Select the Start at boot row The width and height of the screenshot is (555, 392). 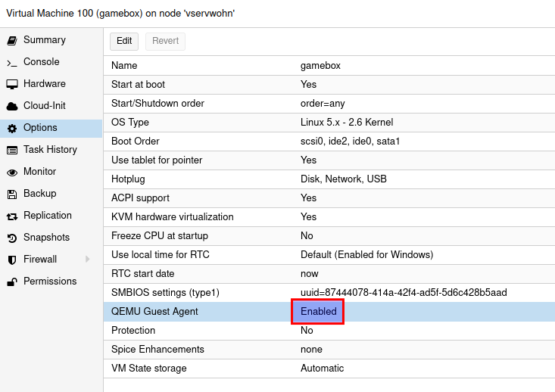(x=329, y=85)
